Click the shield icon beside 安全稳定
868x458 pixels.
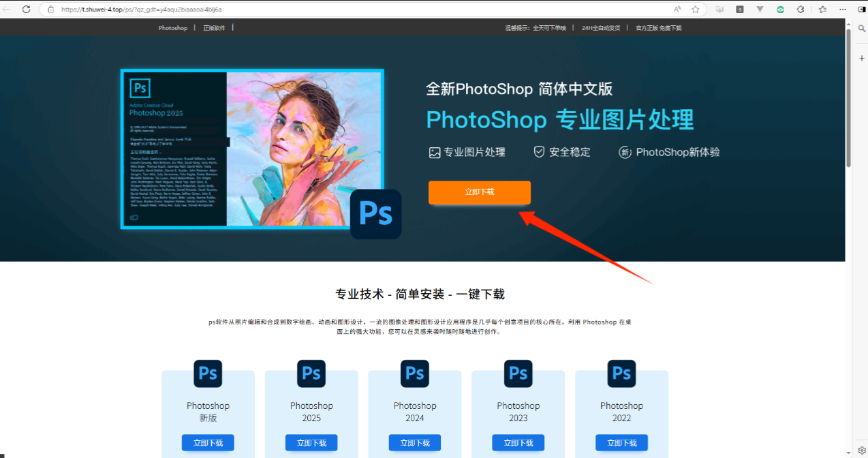coord(539,152)
